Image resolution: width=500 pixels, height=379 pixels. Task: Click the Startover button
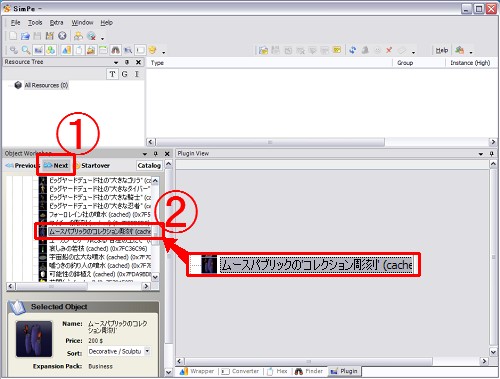pyautogui.click(x=92, y=165)
